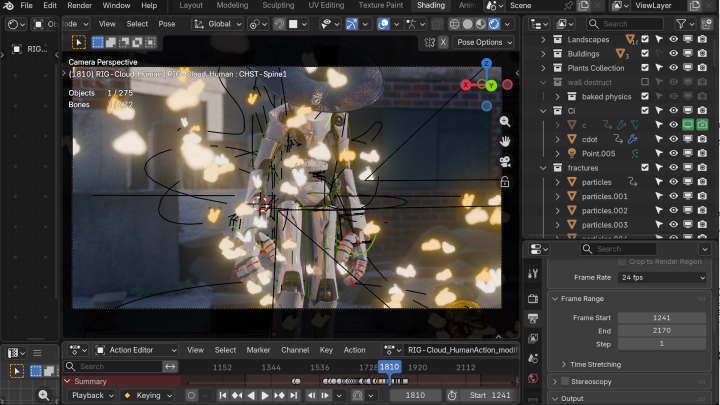
Task: Expand the Buildings collection
Action: coord(543,54)
